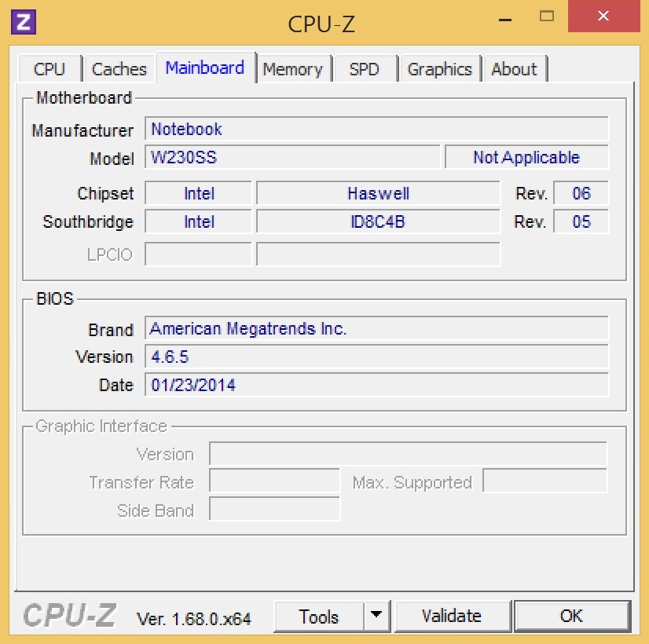Click the empty LPCIO vendor field

(198, 254)
